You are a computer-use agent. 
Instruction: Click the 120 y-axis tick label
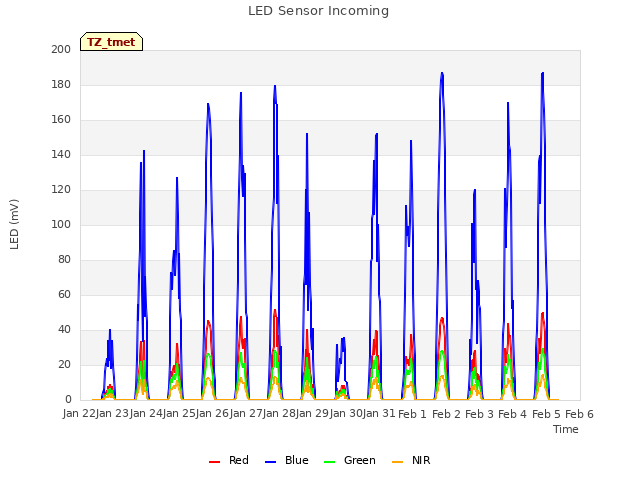[61, 190]
